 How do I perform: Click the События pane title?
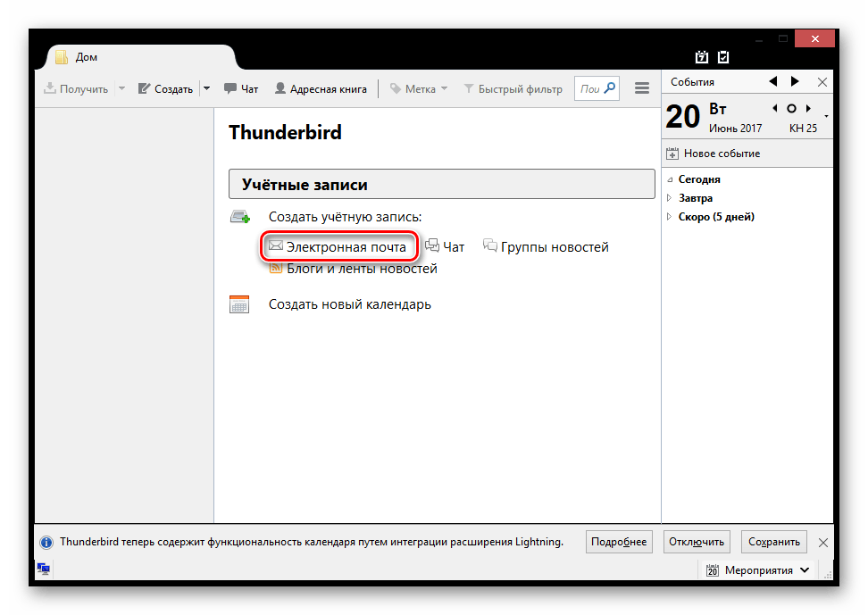692,82
